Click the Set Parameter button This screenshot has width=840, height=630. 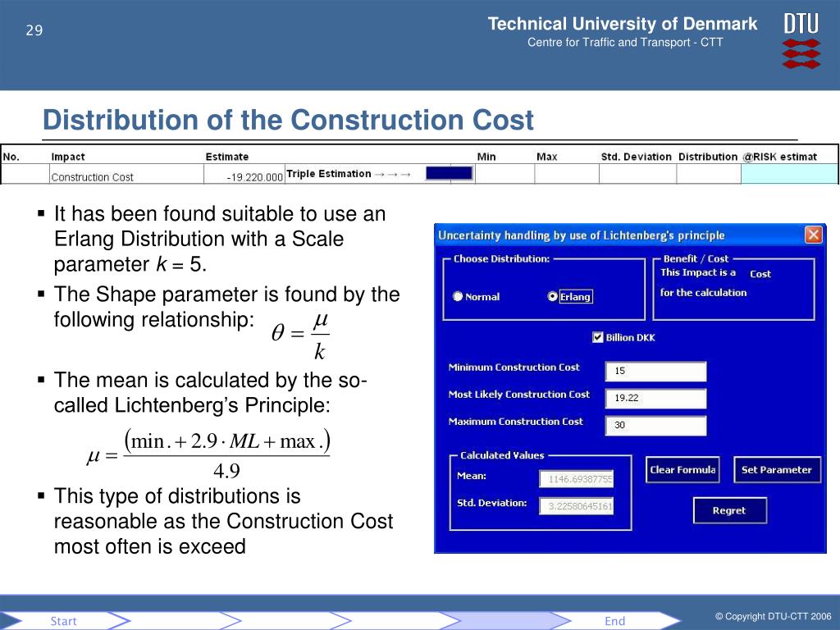tap(777, 470)
